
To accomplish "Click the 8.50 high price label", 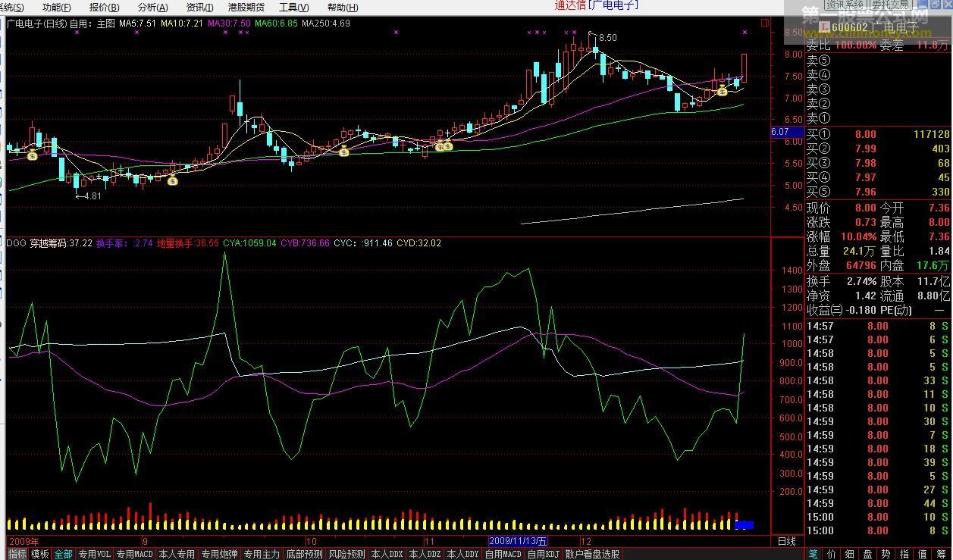I will tap(607, 37).
